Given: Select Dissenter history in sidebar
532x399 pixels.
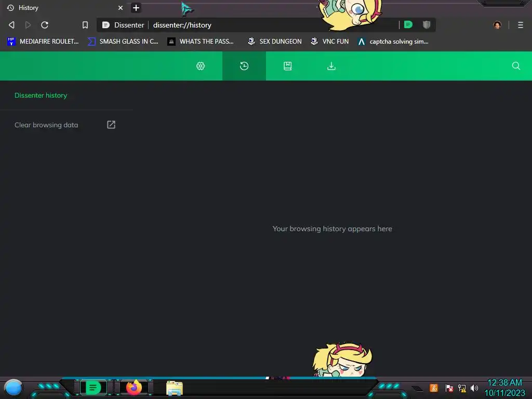Looking at the screenshot, I should click(41, 96).
